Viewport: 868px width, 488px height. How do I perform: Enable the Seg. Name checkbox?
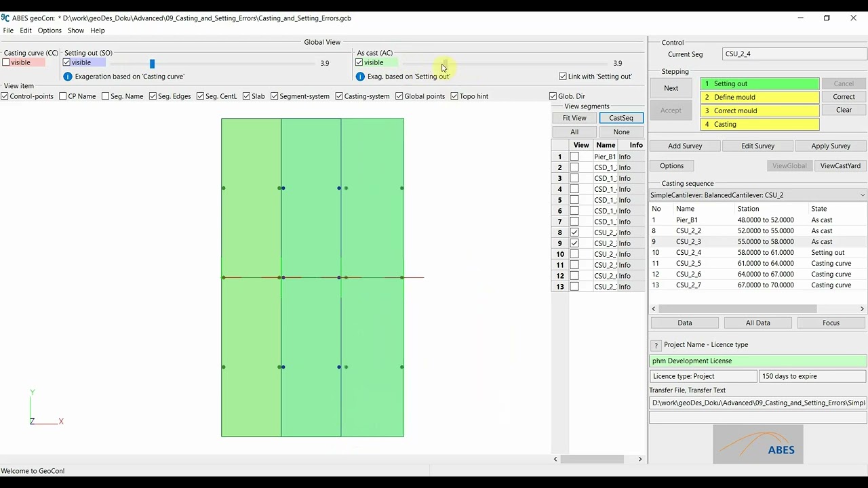(x=106, y=96)
